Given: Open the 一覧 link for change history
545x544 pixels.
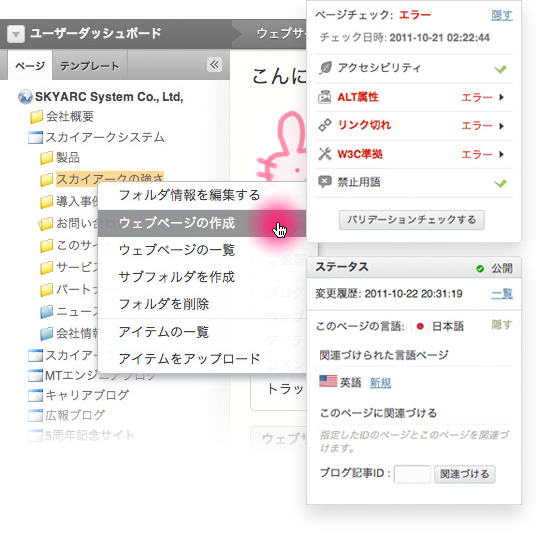Looking at the screenshot, I should click(502, 294).
